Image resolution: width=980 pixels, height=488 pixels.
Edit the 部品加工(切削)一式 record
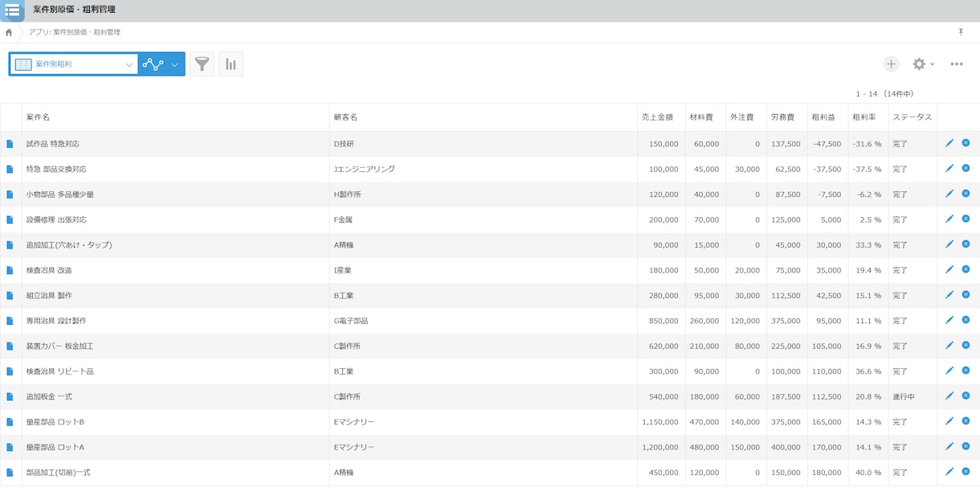(949, 471)
